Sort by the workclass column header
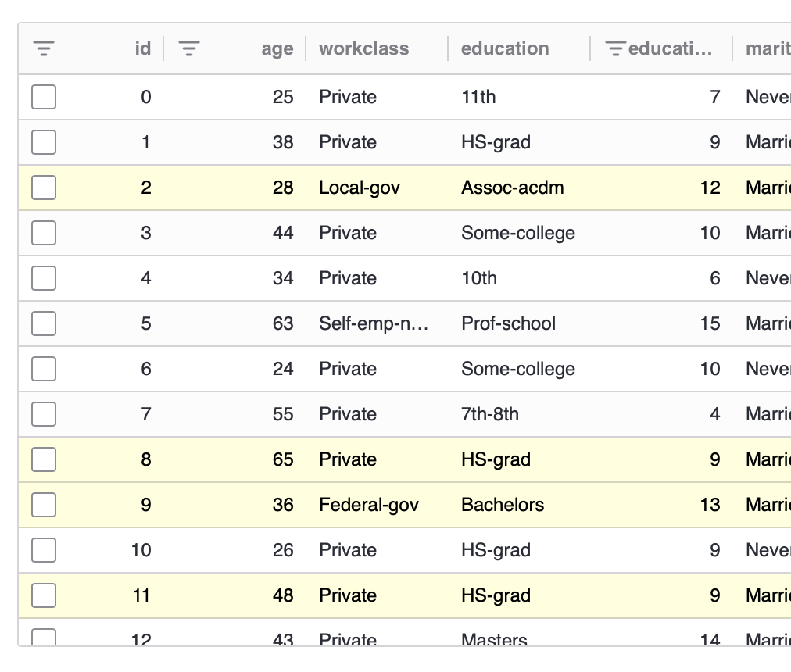Viewport: 791px width, 672px height. 363,48
